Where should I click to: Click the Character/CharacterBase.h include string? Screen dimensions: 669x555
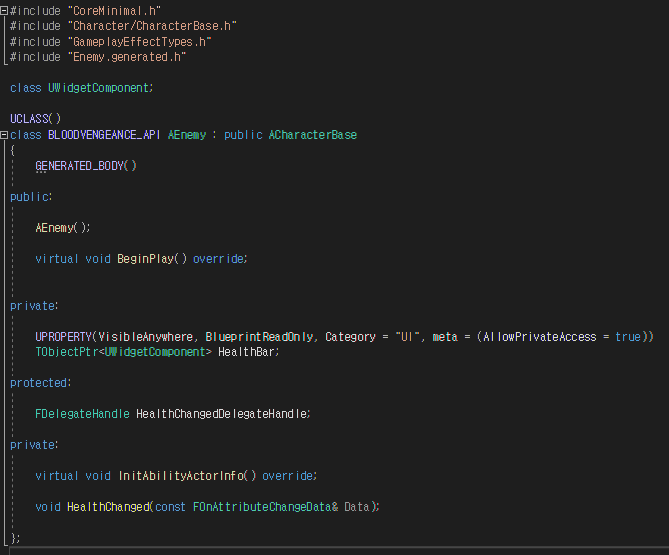tap(152, 26)
